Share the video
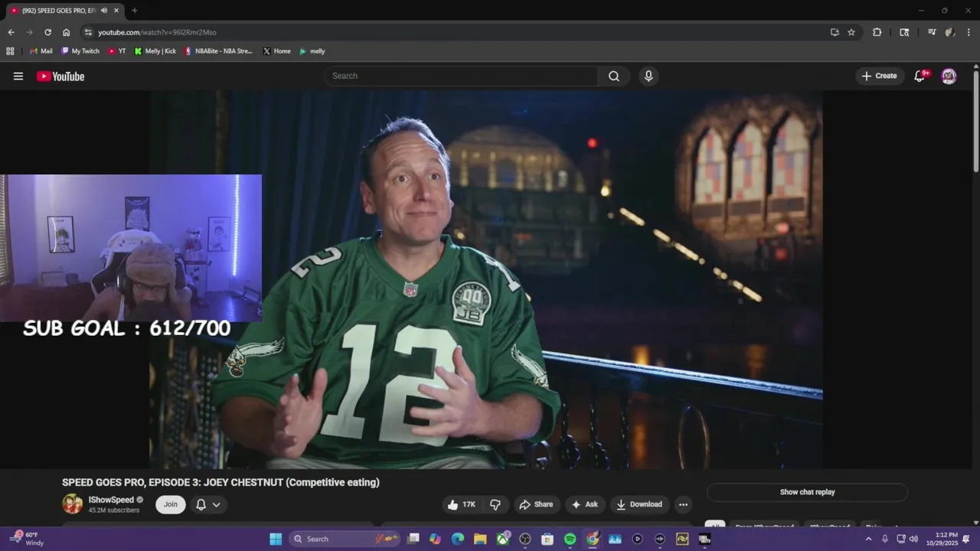The width and height of the screenshot is (980, 551). pyautogui.click(x=536, y=504)
